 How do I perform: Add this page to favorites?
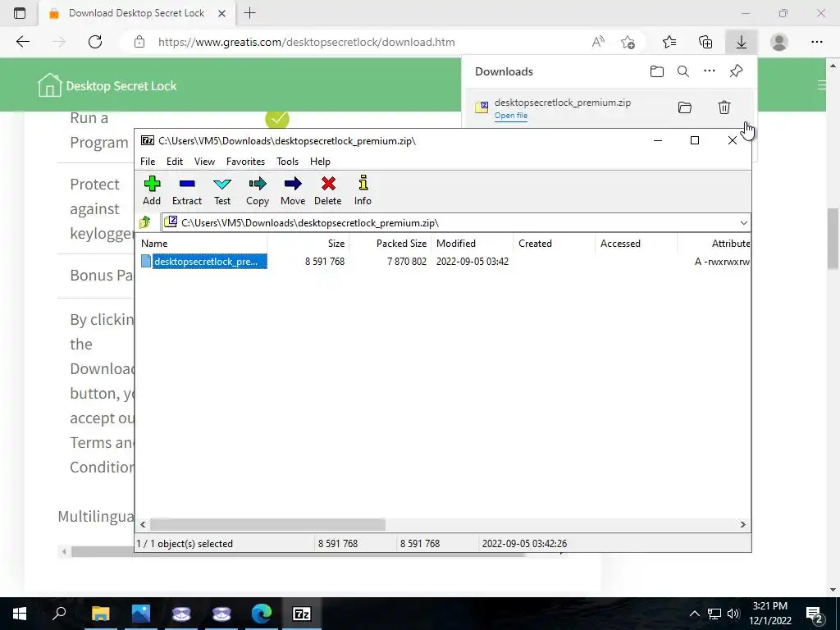point(628,42)
